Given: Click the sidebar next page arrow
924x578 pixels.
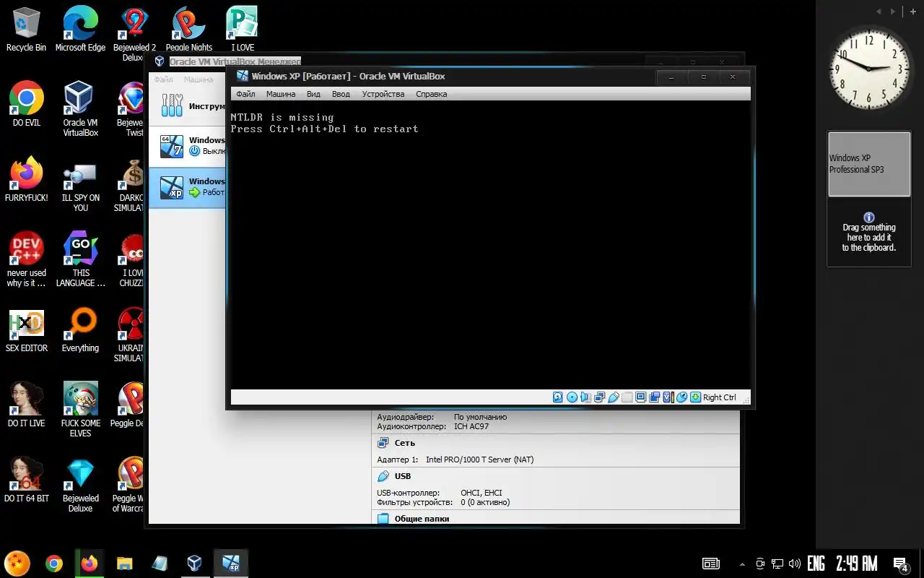Looking at the screenshot, I should click(x=894, y=11).
